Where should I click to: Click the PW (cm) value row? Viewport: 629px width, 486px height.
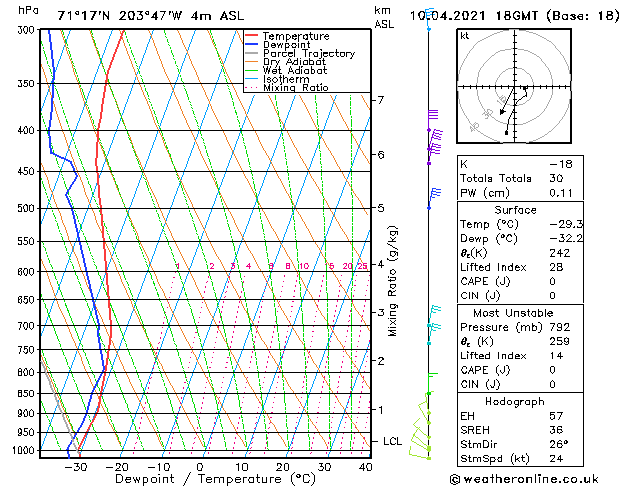tap(520, 193)
